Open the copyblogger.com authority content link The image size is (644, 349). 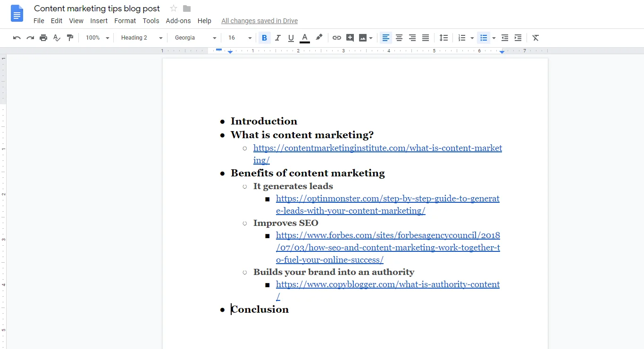click(x=387, y=284)
